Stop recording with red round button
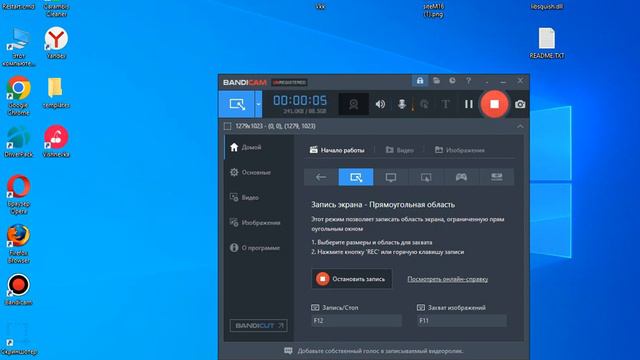The image size is (640, 360). pyautogui.click(x=494, y=104)
